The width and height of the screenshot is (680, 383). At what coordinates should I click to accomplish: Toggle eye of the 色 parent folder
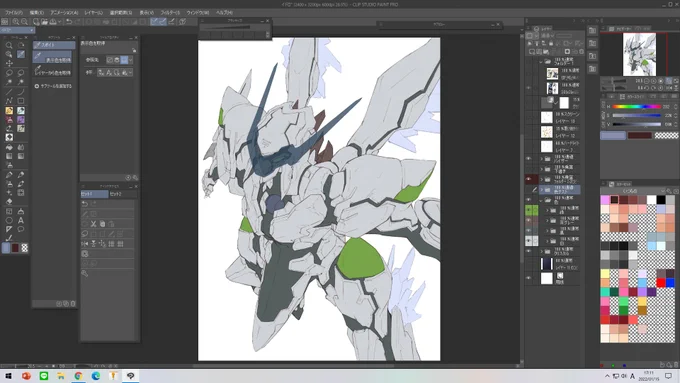(528, 200)
